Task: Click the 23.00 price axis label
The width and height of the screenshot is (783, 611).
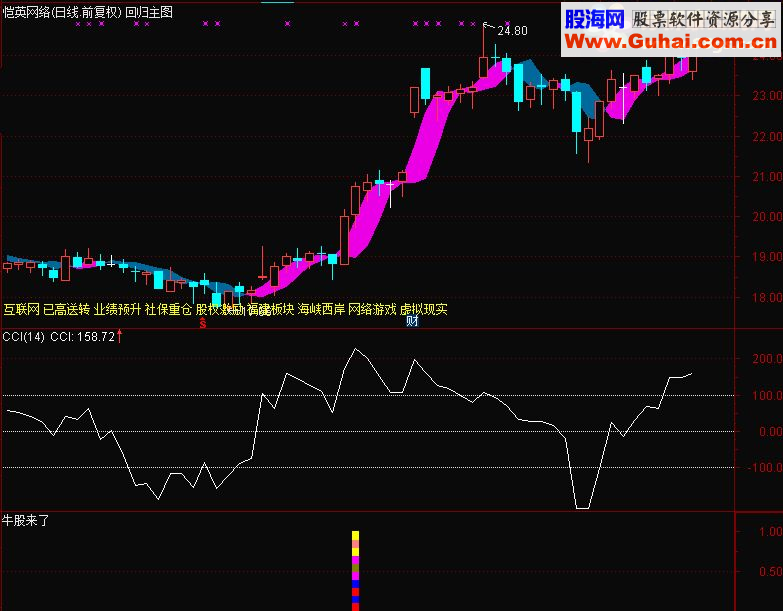Action: pyautogui.click(x=767, y=95)
